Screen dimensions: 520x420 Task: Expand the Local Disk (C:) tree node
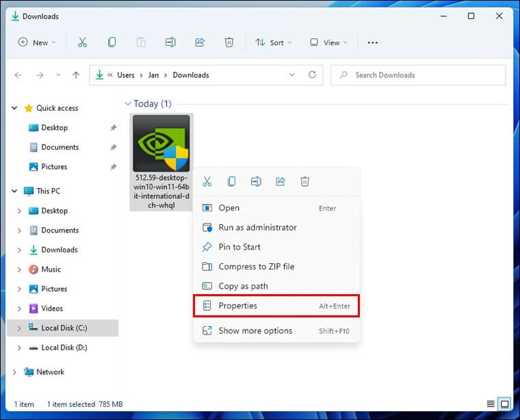[x=19, y=328]
